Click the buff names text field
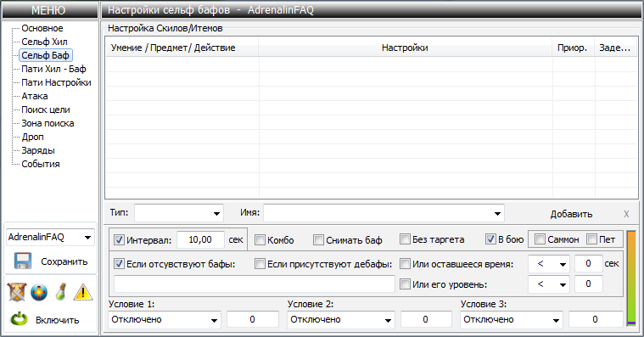Image resolution: width=644 pixels, height=337 pixels. click(255, 284)
